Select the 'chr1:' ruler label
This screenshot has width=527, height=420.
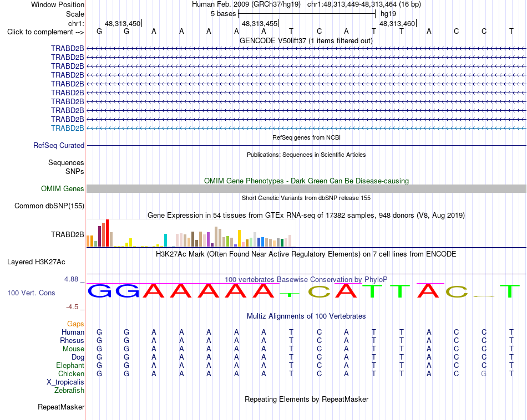coord(76,23)
